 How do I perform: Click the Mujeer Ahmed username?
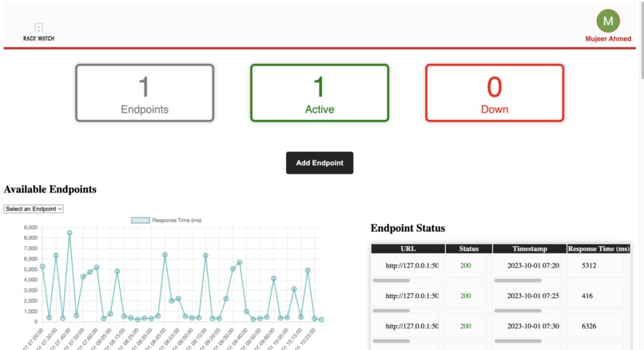coord(608,38)
